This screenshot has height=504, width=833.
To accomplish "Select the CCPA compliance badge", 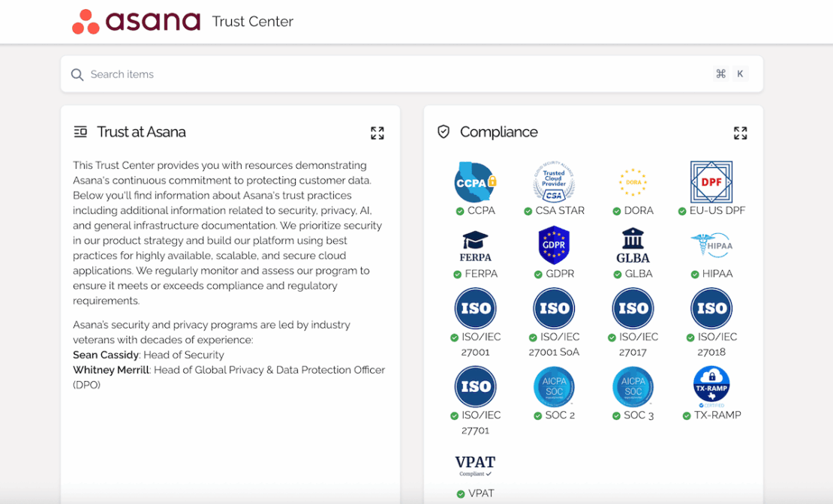I will point(474,182).
